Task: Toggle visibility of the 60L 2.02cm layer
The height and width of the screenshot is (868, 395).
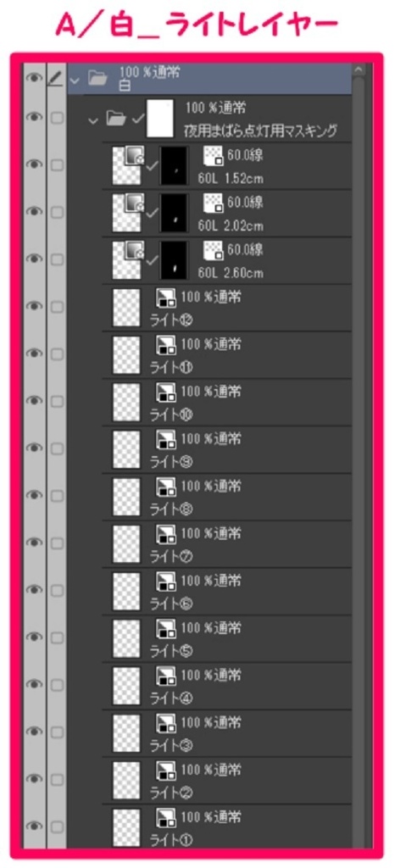Action: coord(34,212)
